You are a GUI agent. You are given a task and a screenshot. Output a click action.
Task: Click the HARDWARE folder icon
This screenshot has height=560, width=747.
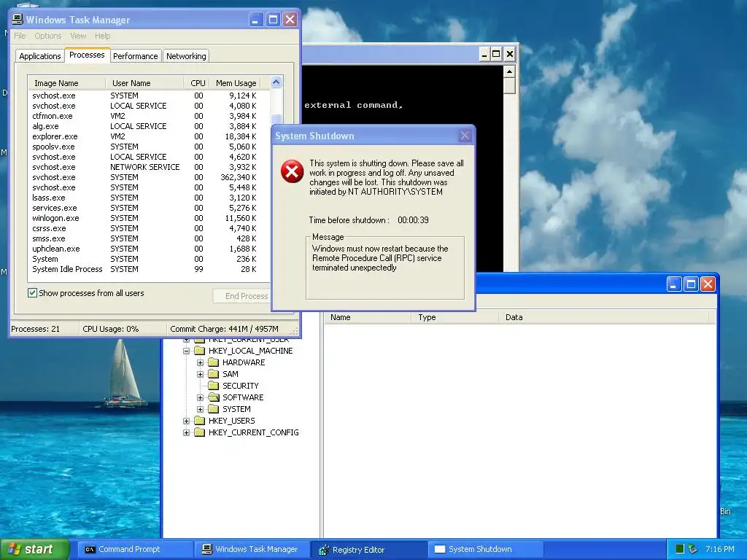(x=214, y=362)
